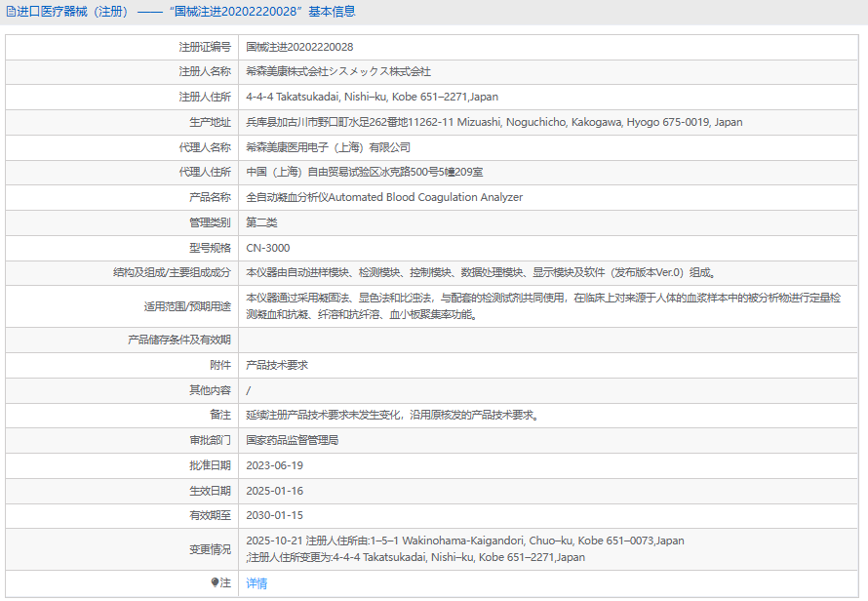Select change record line dated 2025-10-21
This screenshot has height=601, width=868.
click(465, 541)
